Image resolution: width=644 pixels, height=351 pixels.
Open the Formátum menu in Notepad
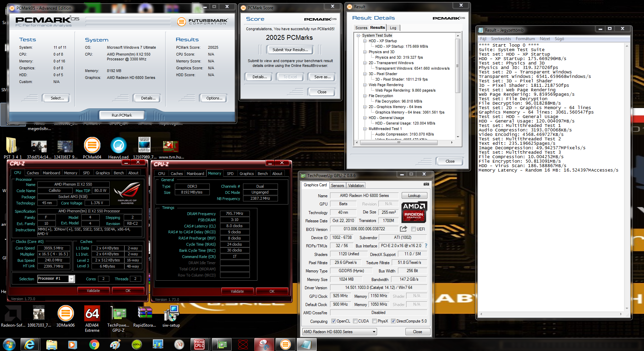525,39
